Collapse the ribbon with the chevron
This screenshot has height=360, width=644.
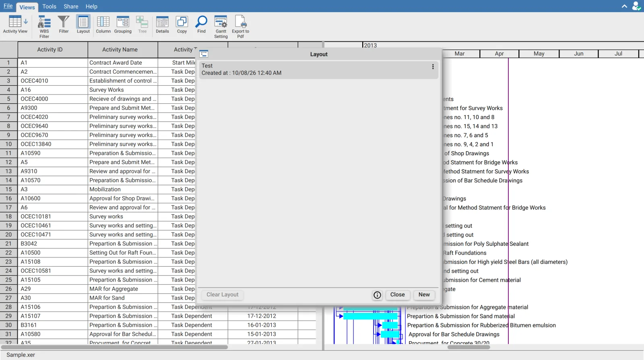point(624,6)
